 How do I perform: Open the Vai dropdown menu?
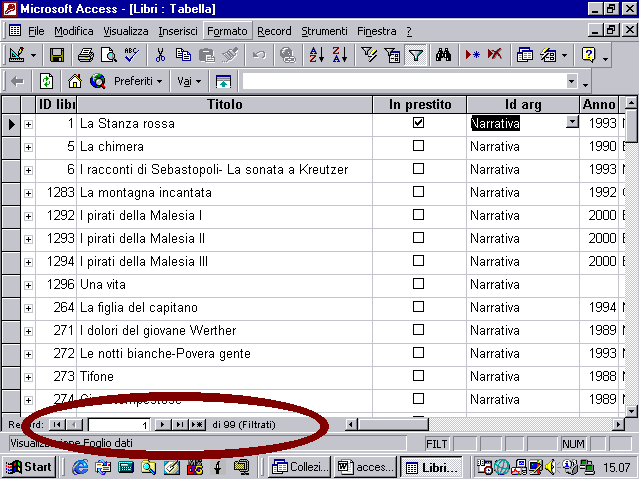point(189,82)
